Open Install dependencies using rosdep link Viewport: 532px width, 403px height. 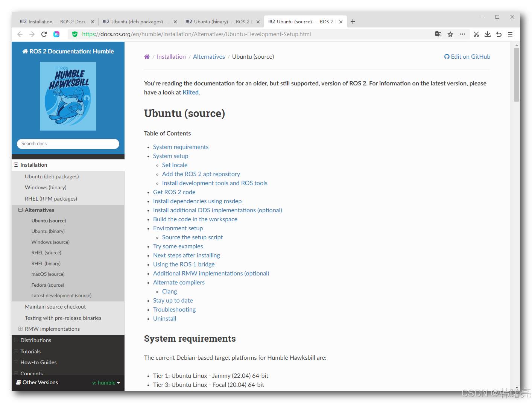tap(197, 201)
